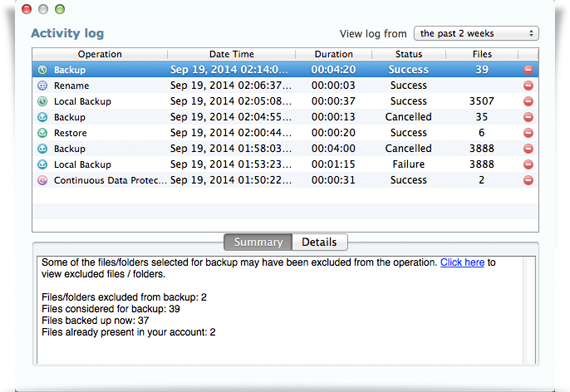
Task: Sort entries by the Status column
Action: [x=409, y=54]
